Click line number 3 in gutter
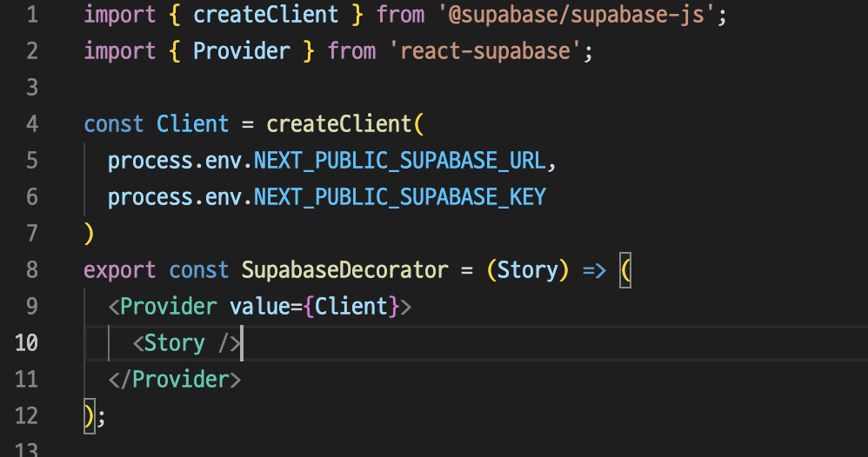The image size is (868, 457). tap(33, 88)
